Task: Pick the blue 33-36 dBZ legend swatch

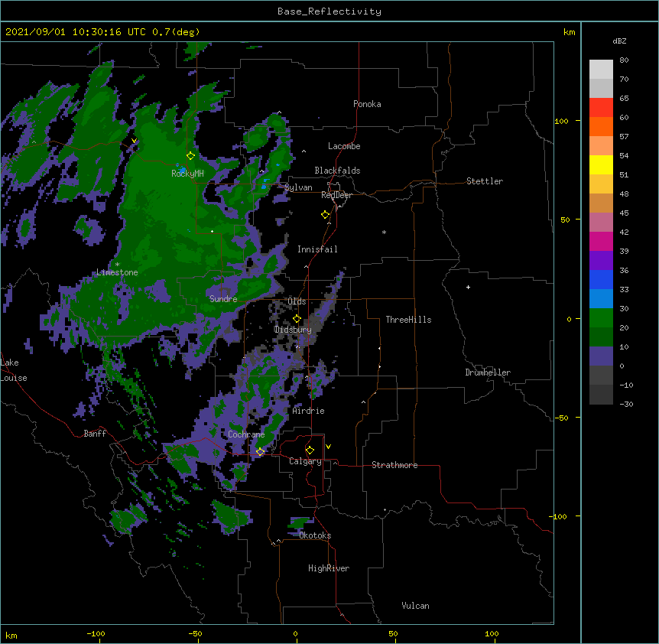Action: [601, 279]
